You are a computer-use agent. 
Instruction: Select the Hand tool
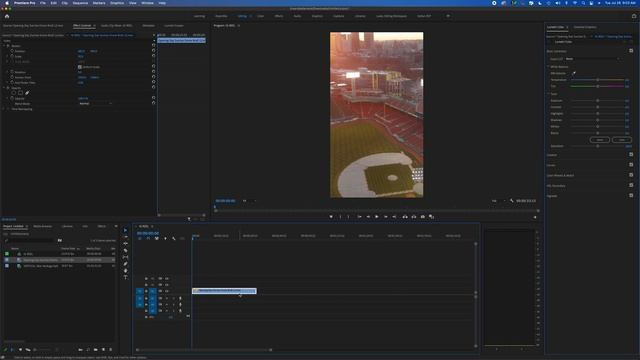tap(125, 271)
